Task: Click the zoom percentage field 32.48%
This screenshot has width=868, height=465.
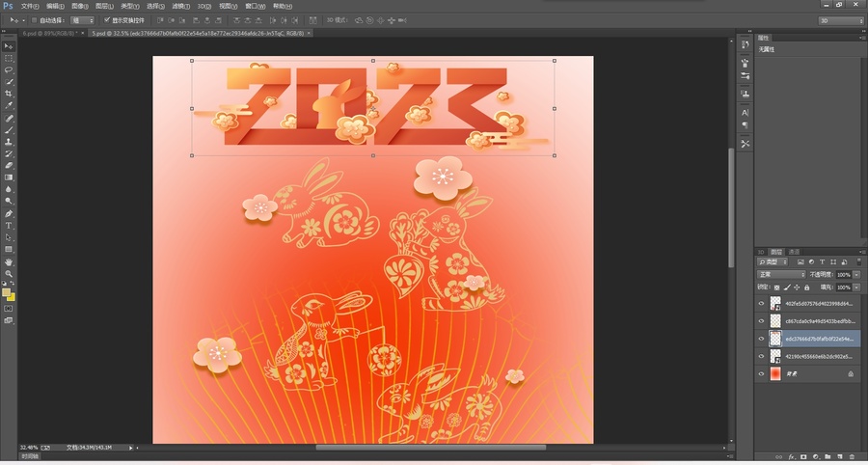Action: pyautogui.click(x=29, y=448)
